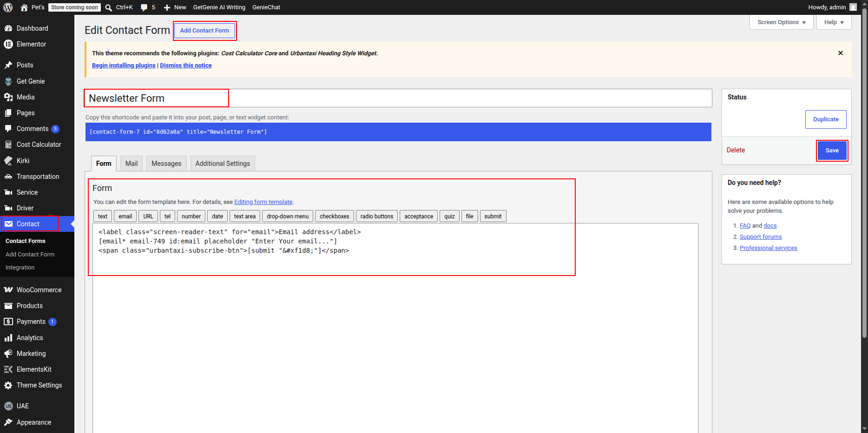Open Get Genie sidebar icon
The height and width of the screenshot is (433, 868).
(x=8, y=81)
